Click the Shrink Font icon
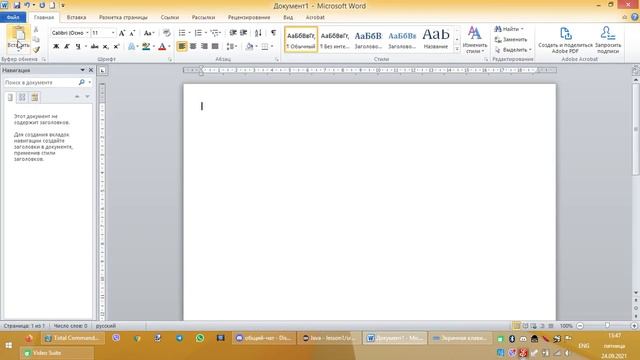This screenshot has height=360, width=640. 132,33
